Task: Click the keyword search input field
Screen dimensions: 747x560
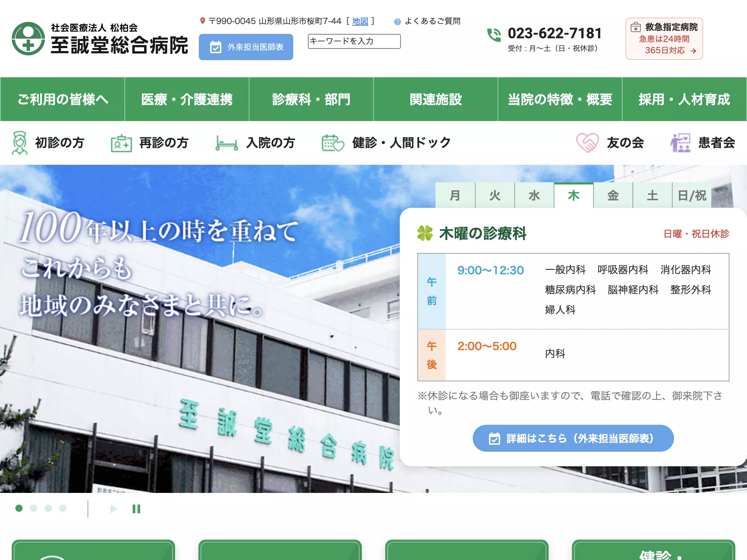Action: (354, 41)
